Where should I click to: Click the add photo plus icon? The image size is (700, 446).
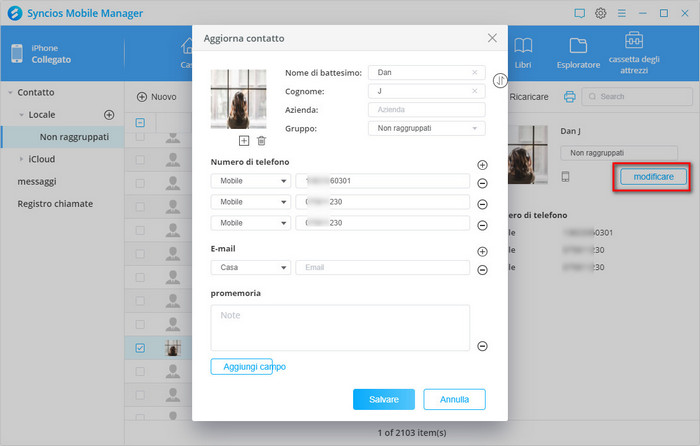coord(244,141)
